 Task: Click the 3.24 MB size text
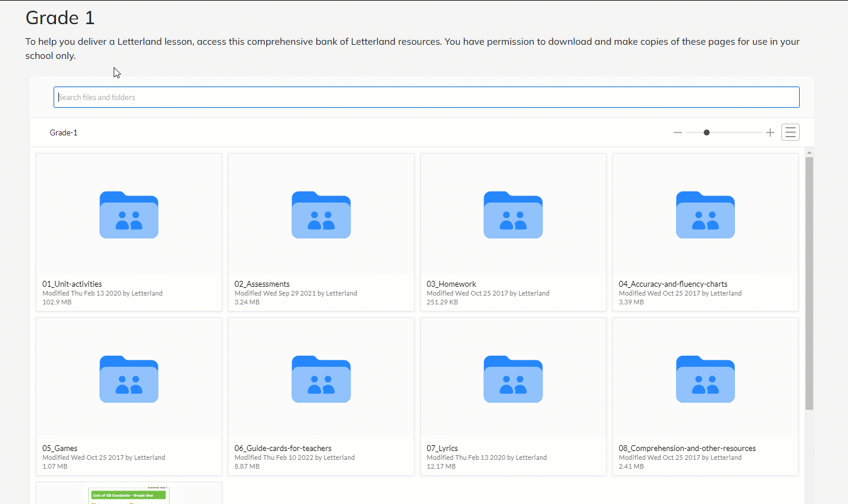click(x=247, y=302)
